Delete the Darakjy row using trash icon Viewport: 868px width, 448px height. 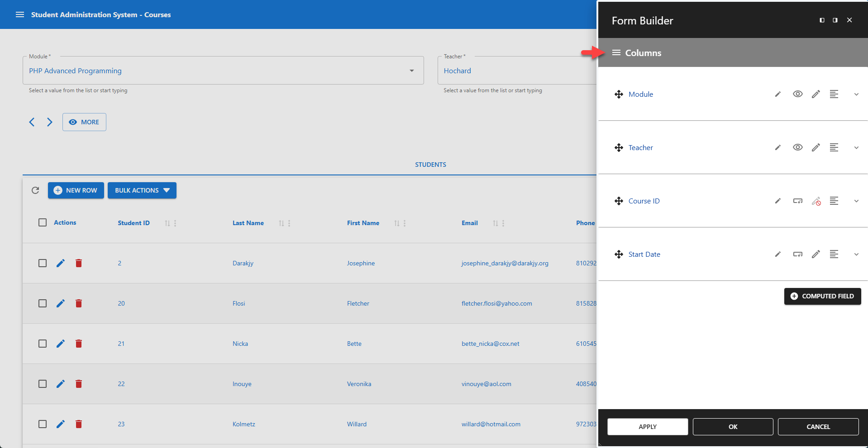point(79,263)
